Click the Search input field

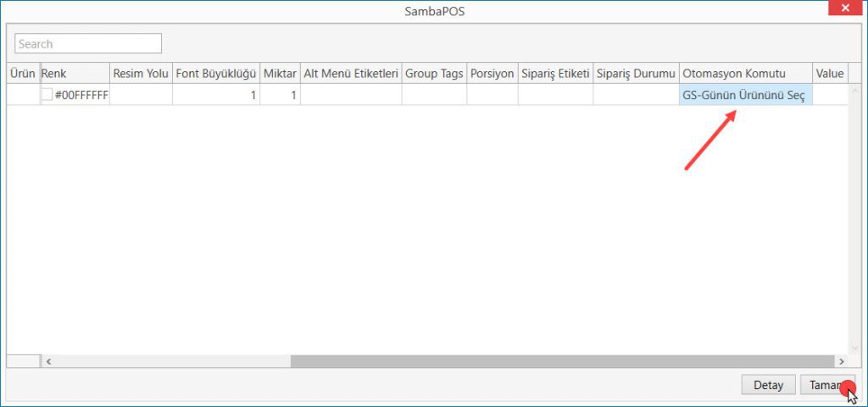click(x=88, y=44)
